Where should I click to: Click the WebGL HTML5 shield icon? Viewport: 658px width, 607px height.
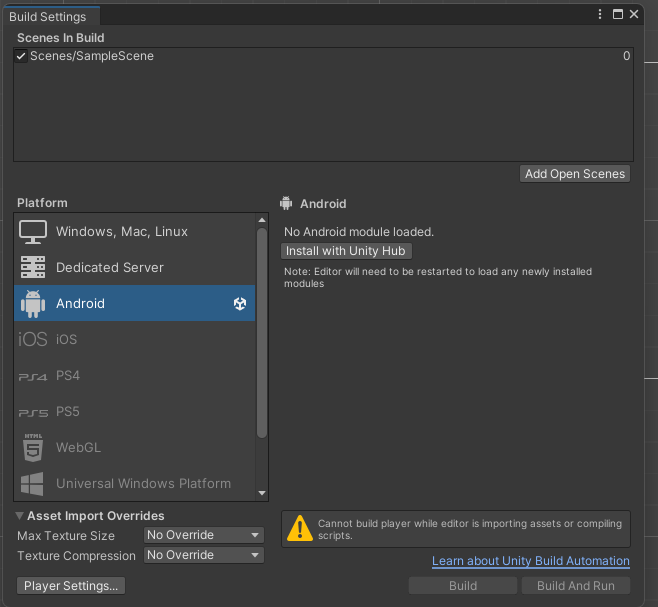pyautogui.click(x=33, y=448)
